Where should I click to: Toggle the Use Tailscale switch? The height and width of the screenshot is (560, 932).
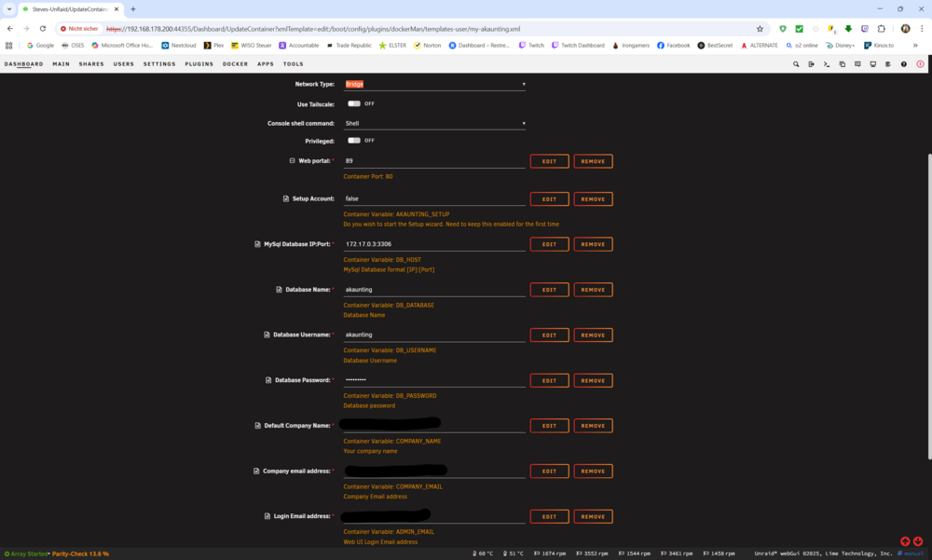tap(354, 103)
